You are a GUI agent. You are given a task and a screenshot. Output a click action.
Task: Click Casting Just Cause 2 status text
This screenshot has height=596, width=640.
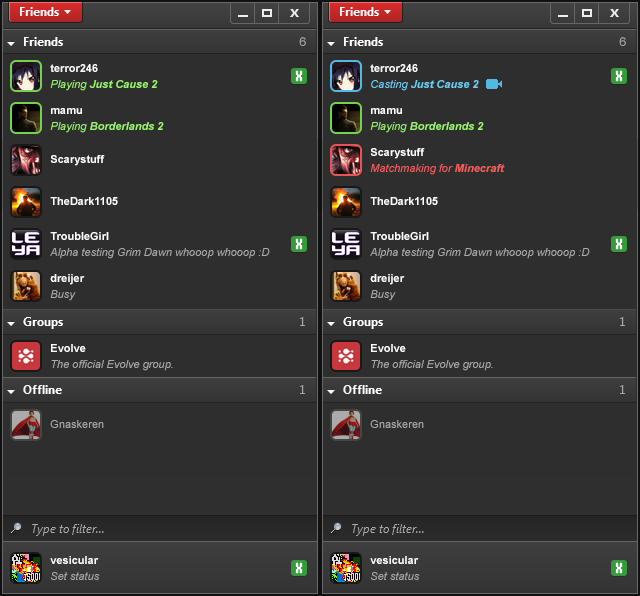pos(424,84)
